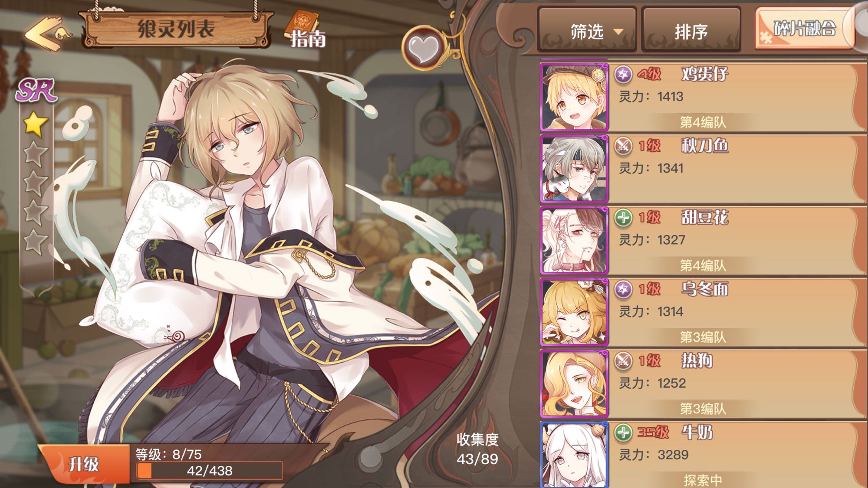This screenshot has width=868, height=488.
Task: Select 甜豆花 character portrait
Action: (574, 240)
